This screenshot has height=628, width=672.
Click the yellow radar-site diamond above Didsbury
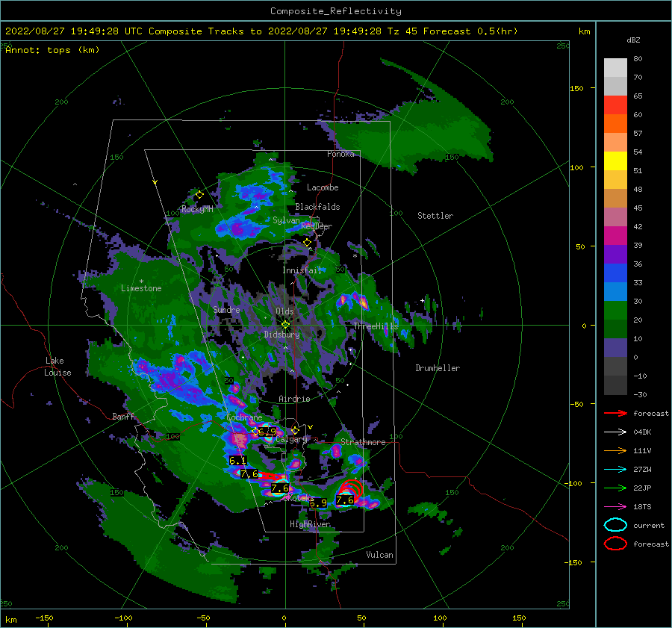coord(285,325)
